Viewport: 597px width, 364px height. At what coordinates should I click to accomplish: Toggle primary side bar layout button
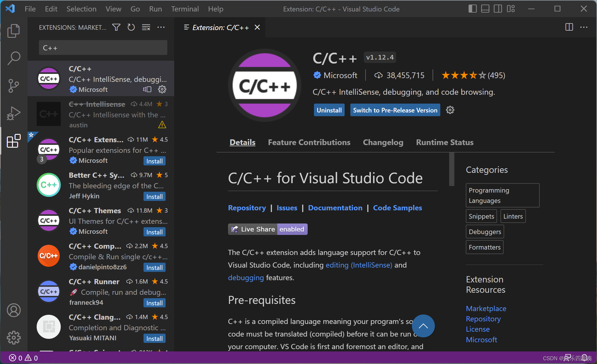point(472,9)
